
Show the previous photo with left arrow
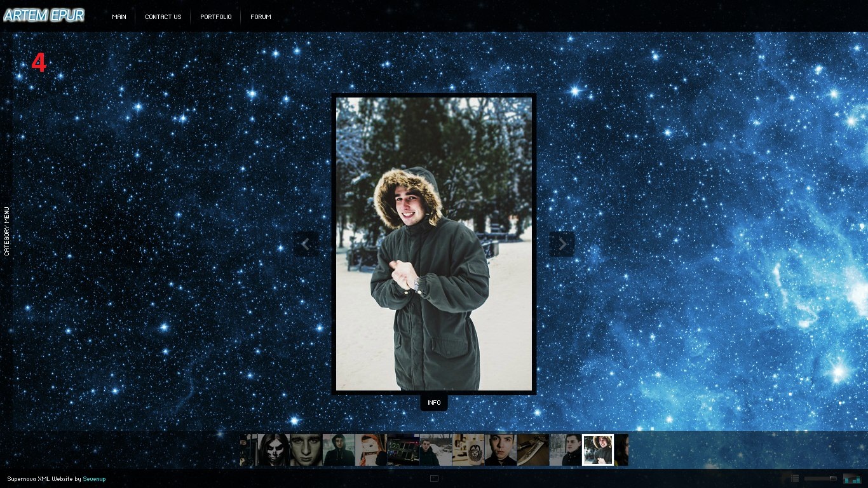[306, 244]
